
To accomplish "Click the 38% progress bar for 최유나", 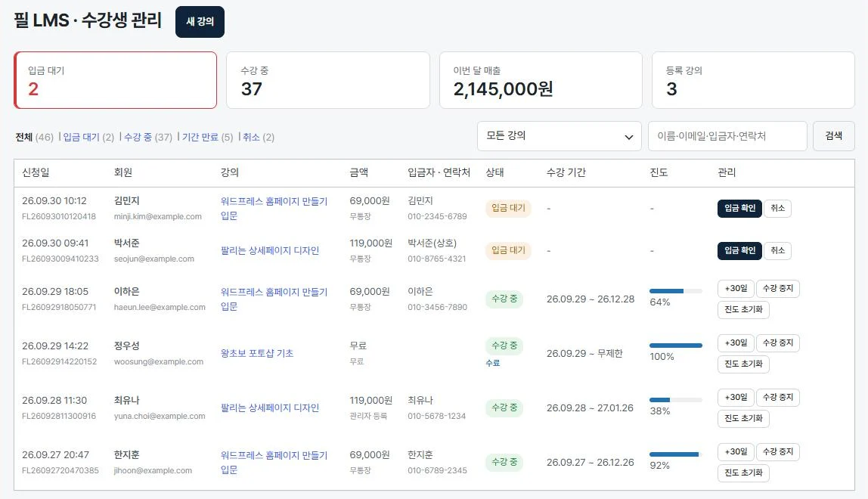I will click(x=675, y=399).
